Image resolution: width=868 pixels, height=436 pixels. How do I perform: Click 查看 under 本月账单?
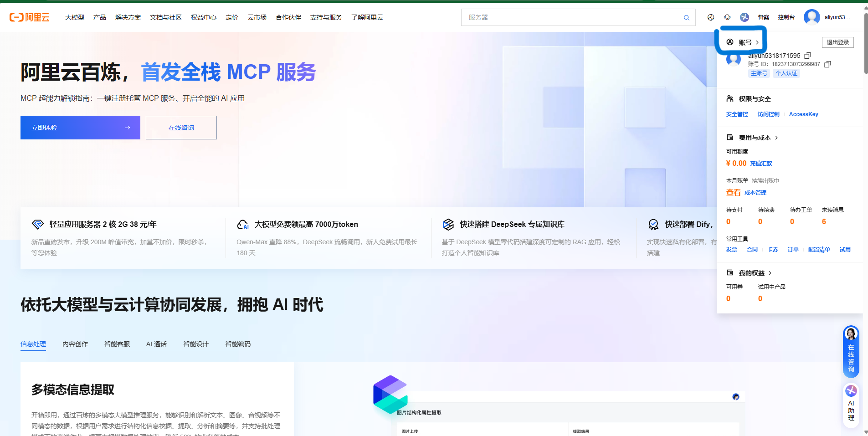[733, 192]
